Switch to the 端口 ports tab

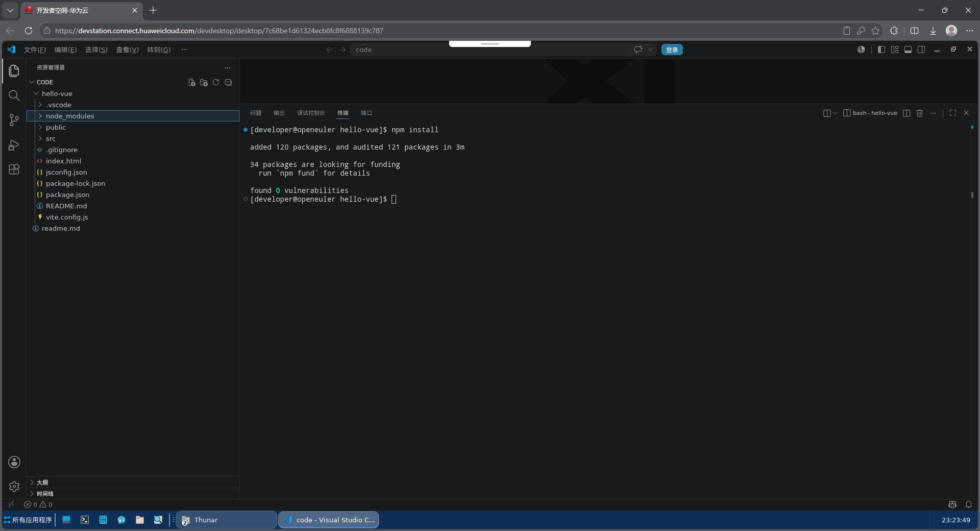[x=366, y=113]
